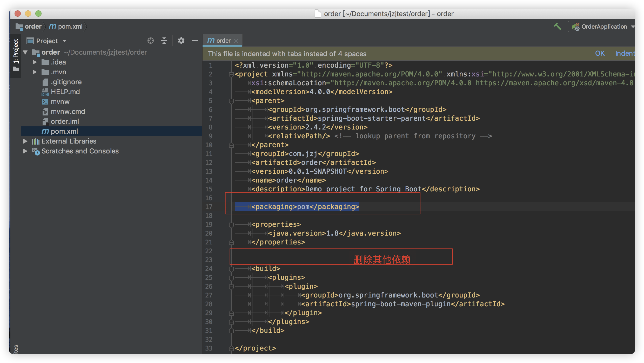The image size is (644, 363).
Task: Collapse the order root project folder
Action: 25,52
